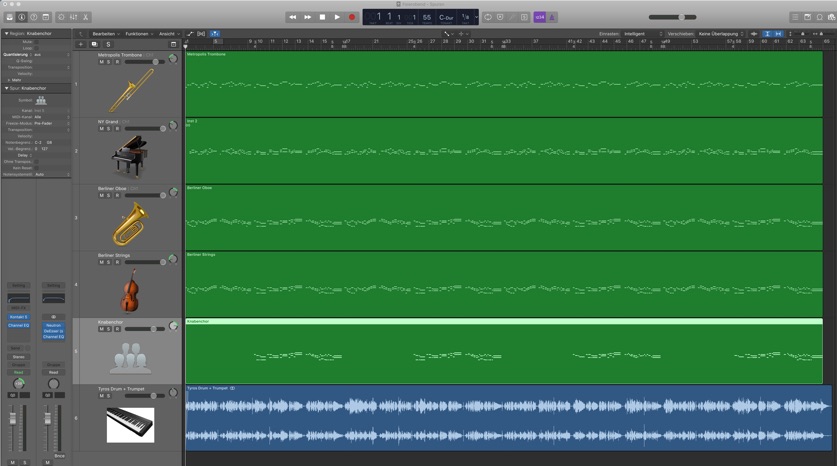Click the choir icon on Knabenchor track

point(130,358)
